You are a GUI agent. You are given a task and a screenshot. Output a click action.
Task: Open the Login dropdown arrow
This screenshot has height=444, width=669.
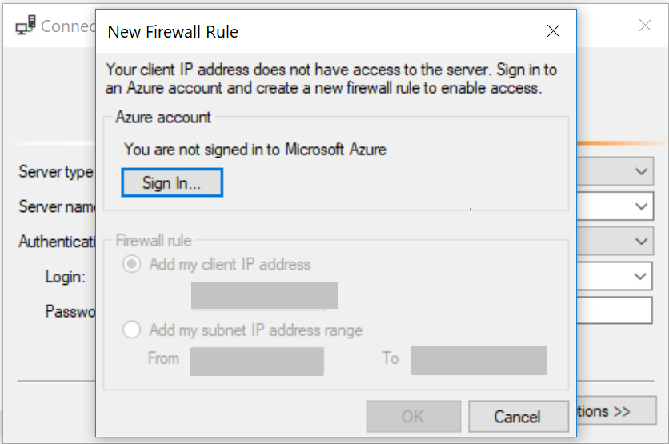point(642,276)
